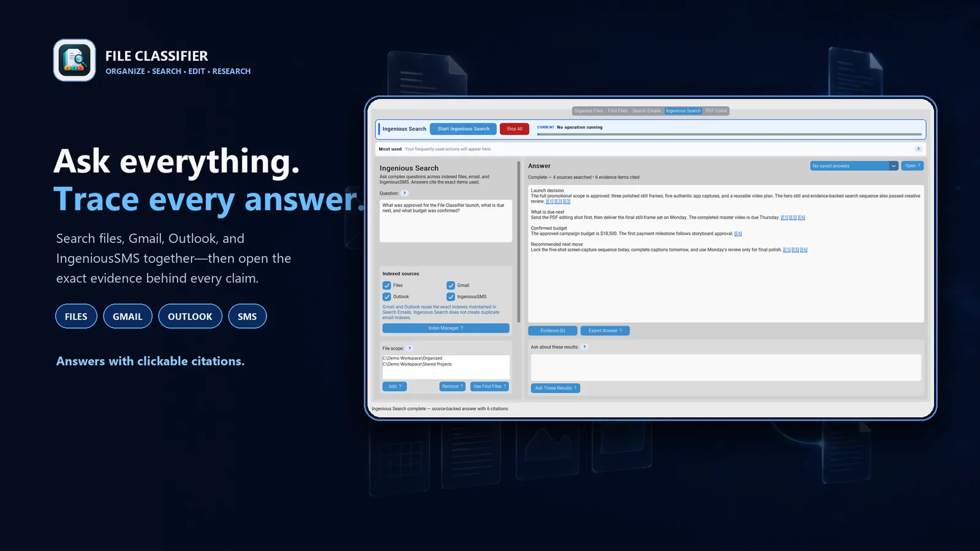Click the File Classifier app logo icon
The height and width of the screenshot is (551, 980).
point(75,60)
